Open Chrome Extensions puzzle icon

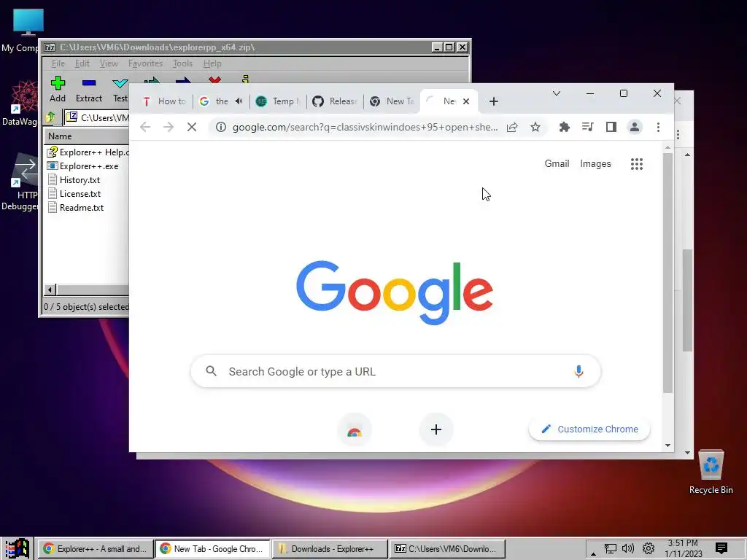point(565,127)
